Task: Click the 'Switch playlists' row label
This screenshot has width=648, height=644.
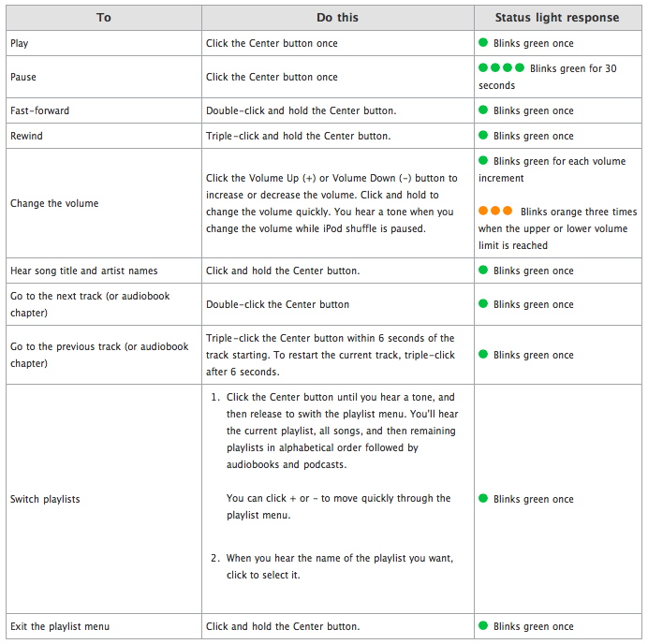Action: coord(45,499)
